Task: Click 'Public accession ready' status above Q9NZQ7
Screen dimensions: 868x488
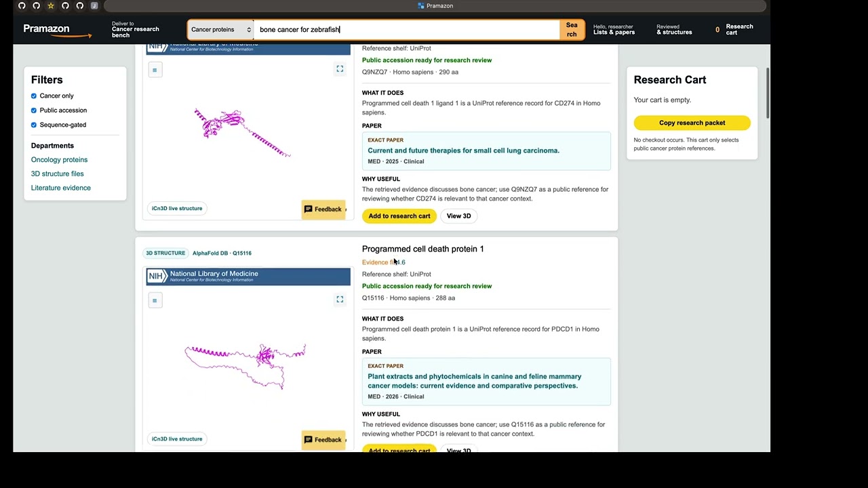Action: point(427,60)
